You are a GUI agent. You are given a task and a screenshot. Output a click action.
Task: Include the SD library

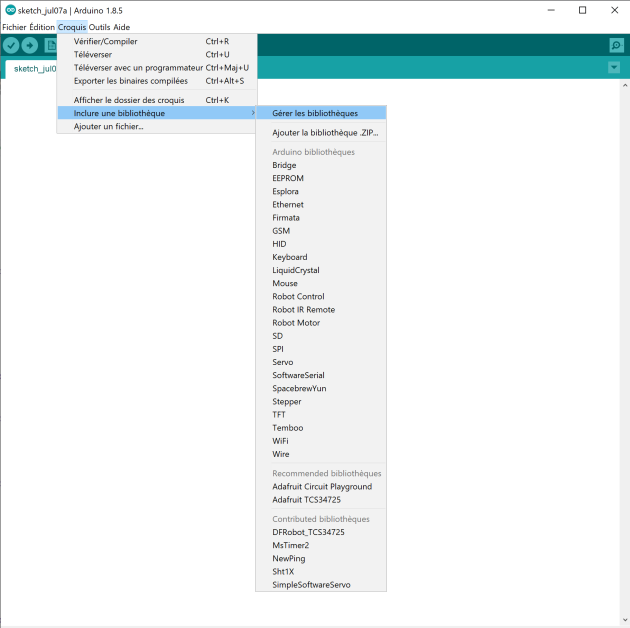pyautogui.click(x=321, y=335)
